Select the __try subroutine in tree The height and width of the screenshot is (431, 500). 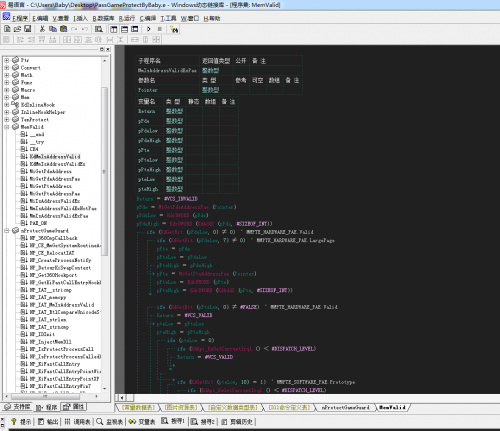pos(37,142)
